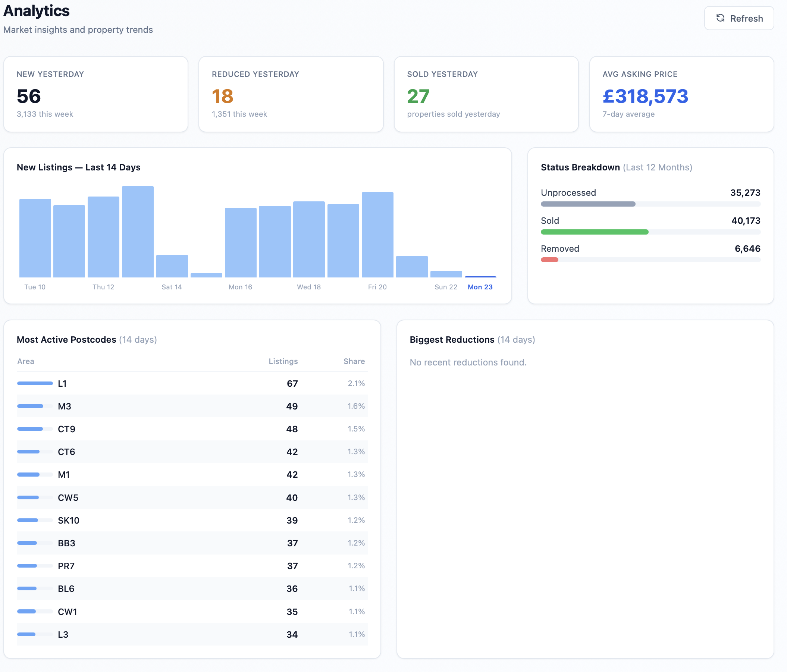The image size is (787, 672).
Task: Click the tallest bar above Thu 12
Action: point(138,232)
